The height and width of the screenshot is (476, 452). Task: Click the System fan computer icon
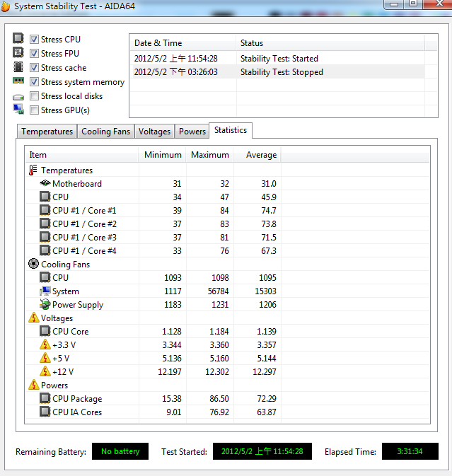tap(45, 291)
